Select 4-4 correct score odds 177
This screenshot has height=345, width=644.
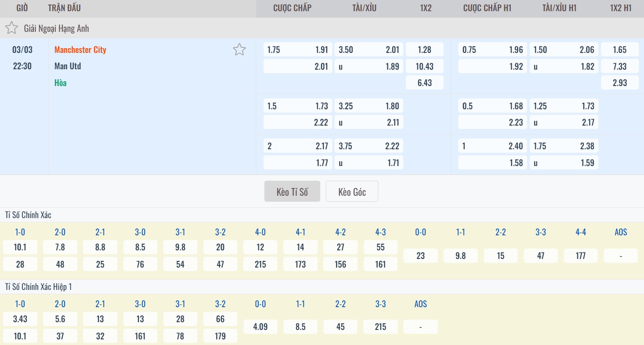coord(580,256)
